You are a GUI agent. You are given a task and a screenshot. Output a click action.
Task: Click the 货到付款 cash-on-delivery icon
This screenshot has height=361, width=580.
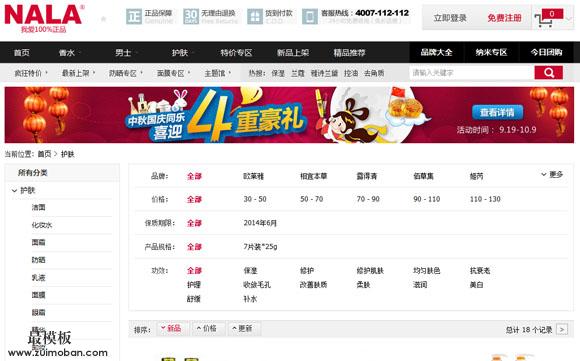255,17
